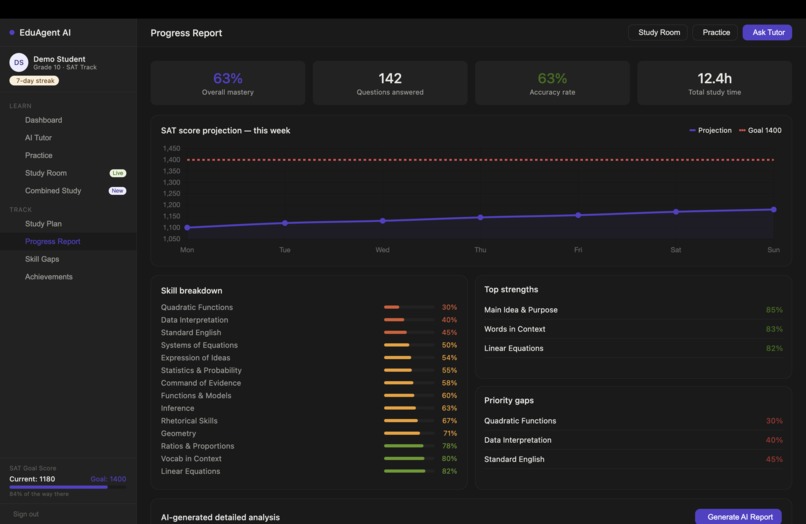The height and width of the screenshot is (524, 806).
Task: Open the Achievements page
Action: [x=49, y=277]
